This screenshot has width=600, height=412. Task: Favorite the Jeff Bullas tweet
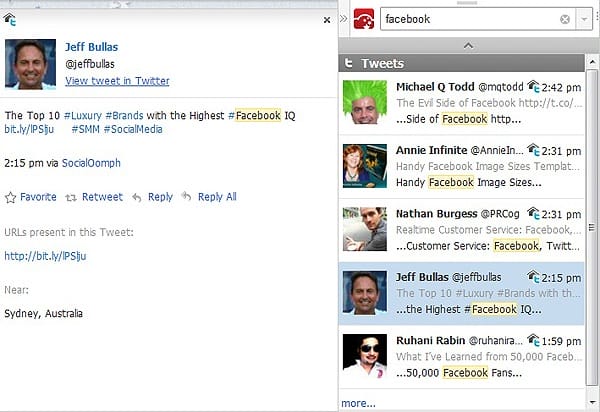pos(31,197)
